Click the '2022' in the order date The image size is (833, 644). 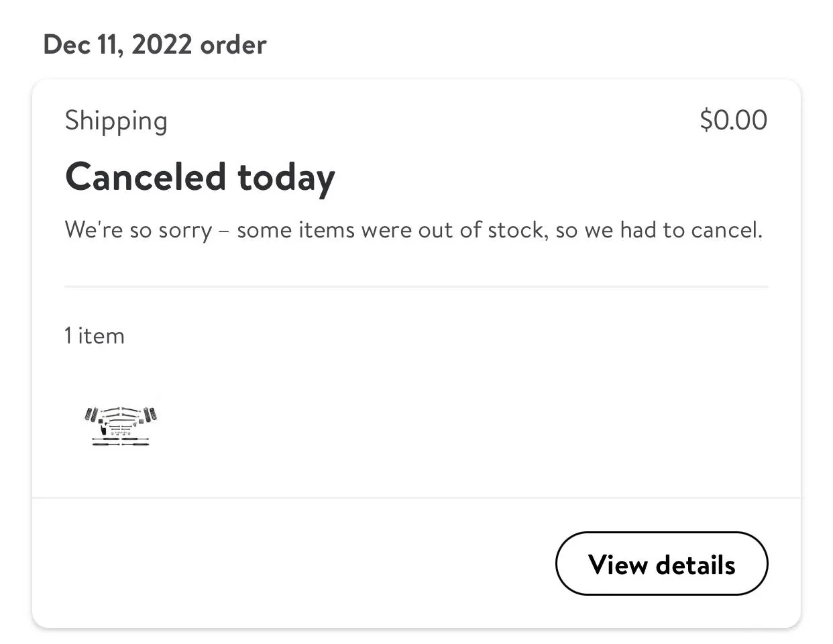[162, 44]
